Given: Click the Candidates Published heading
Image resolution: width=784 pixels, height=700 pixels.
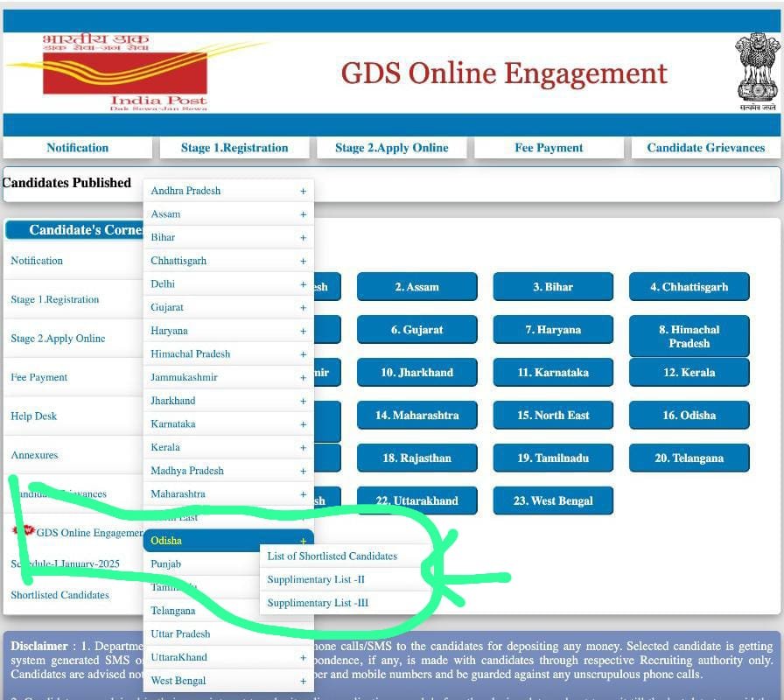Looking at the screenshot, I should [67, 183].
